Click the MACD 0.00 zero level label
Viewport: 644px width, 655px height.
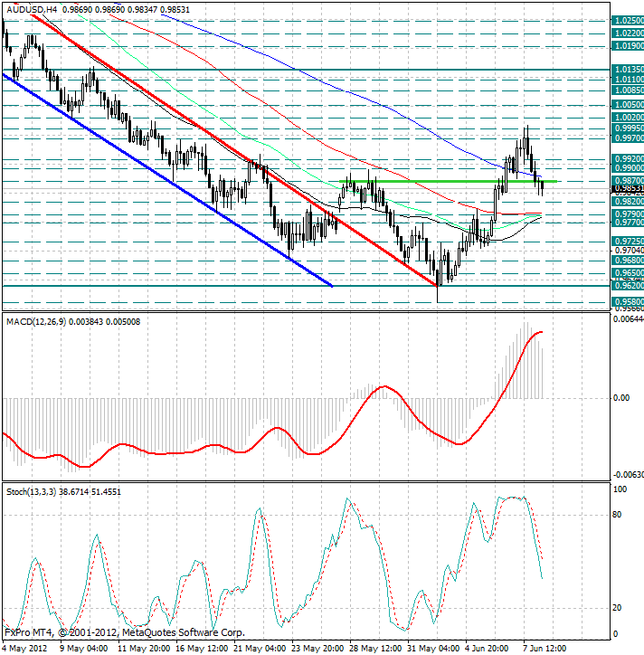(621, 398)
